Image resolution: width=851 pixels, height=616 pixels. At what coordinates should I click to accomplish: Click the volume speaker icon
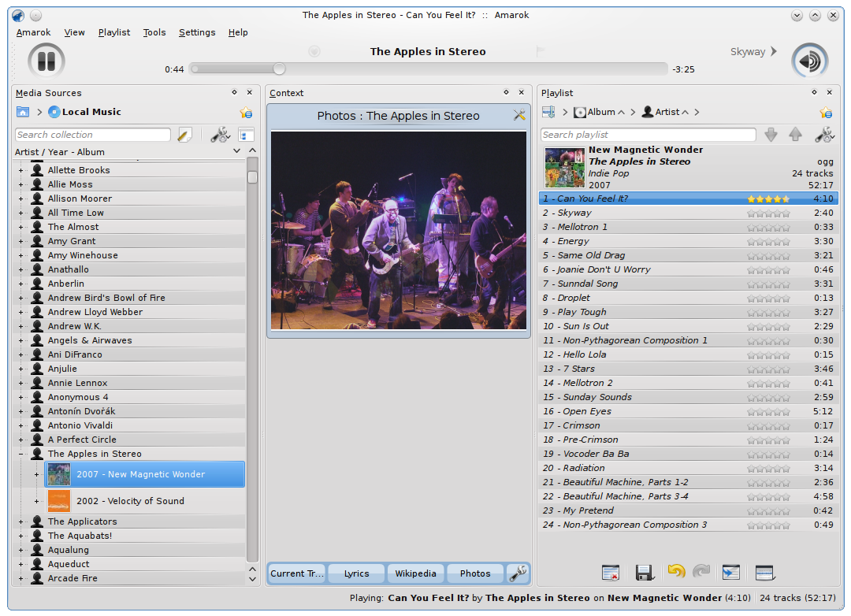pos(809,61)
